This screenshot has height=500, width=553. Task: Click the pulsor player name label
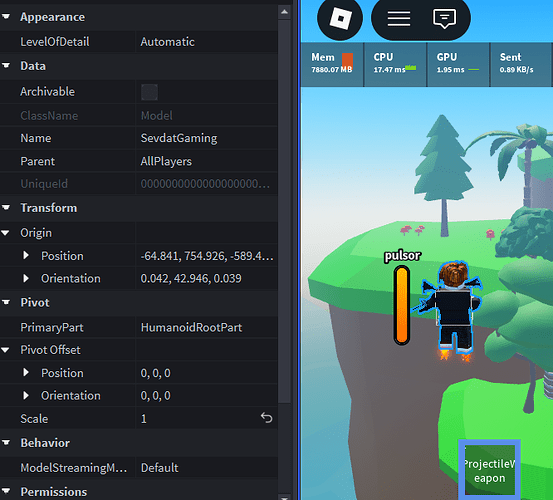point(402,255)
